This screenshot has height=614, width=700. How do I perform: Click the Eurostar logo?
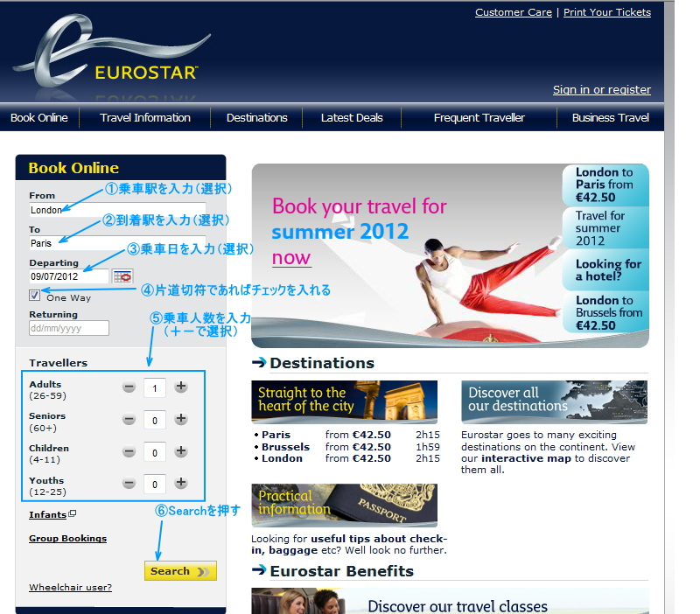tap(112, 52)
